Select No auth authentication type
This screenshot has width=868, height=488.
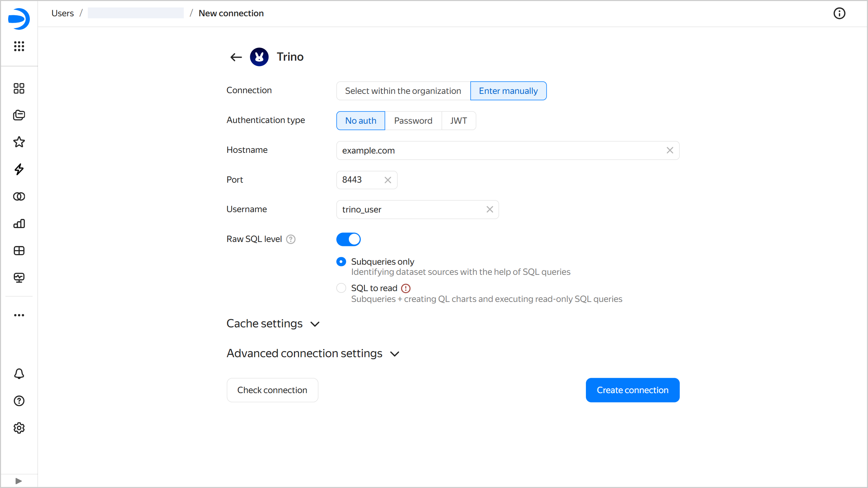(x=361, y=121)
